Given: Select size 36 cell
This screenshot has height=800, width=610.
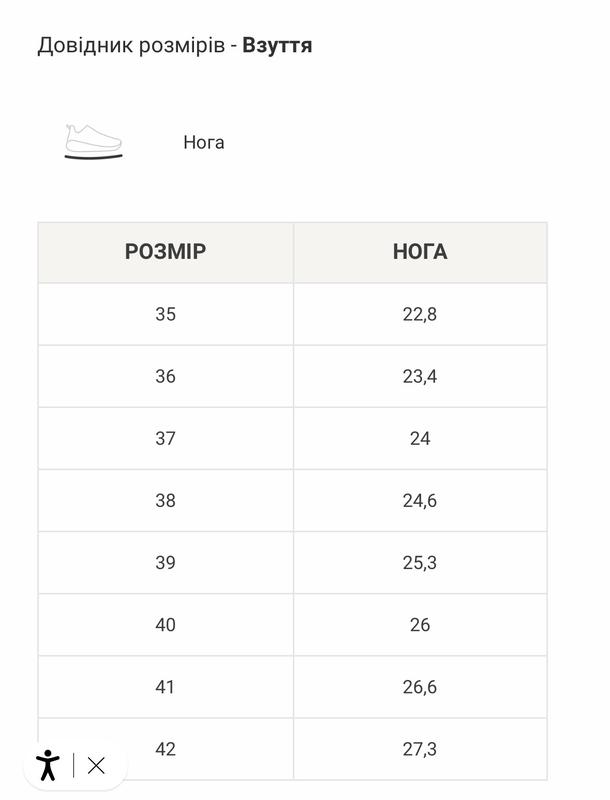Looking at the screenshot, I should tap(165, 376).
